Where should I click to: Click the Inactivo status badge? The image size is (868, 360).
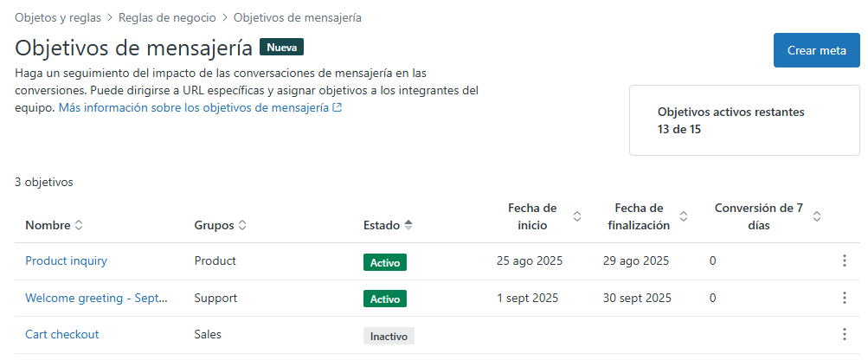[x=389, y=336]
